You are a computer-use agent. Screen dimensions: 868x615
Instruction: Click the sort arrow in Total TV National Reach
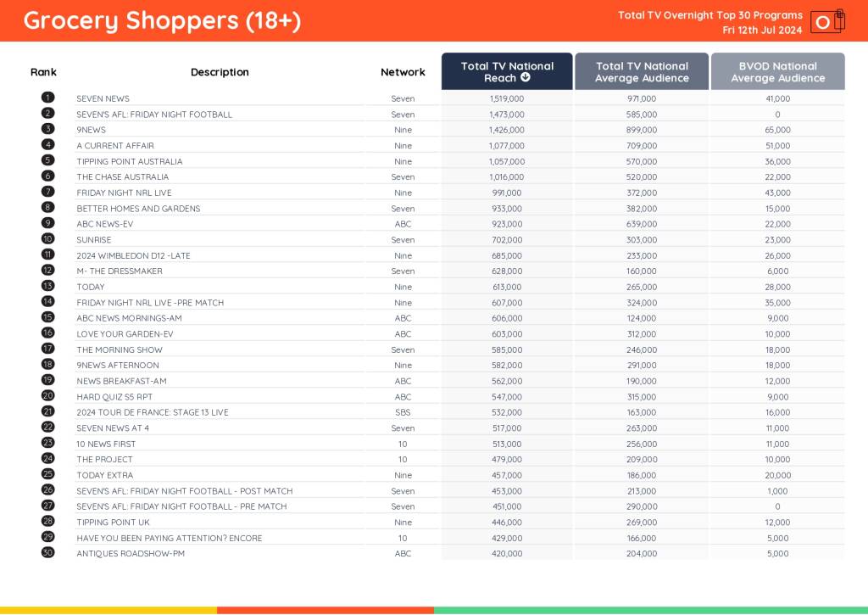click(526, 78)
